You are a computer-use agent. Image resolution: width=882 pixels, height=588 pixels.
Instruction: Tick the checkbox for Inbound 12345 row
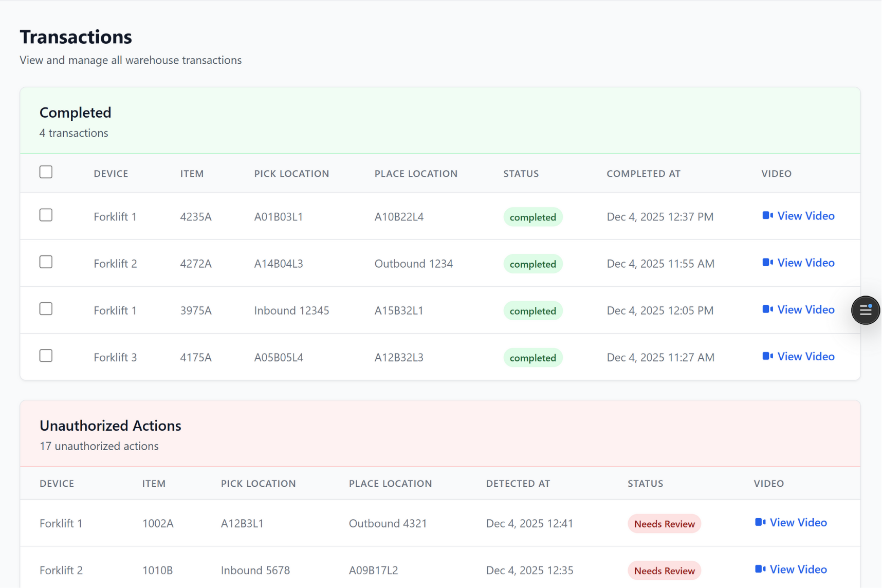[46, 309]
